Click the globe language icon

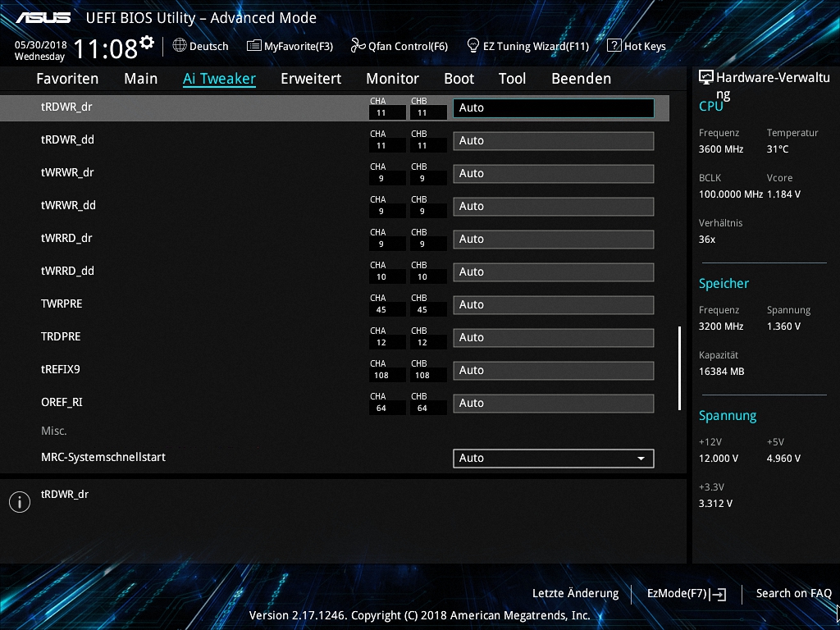(180, 45)
